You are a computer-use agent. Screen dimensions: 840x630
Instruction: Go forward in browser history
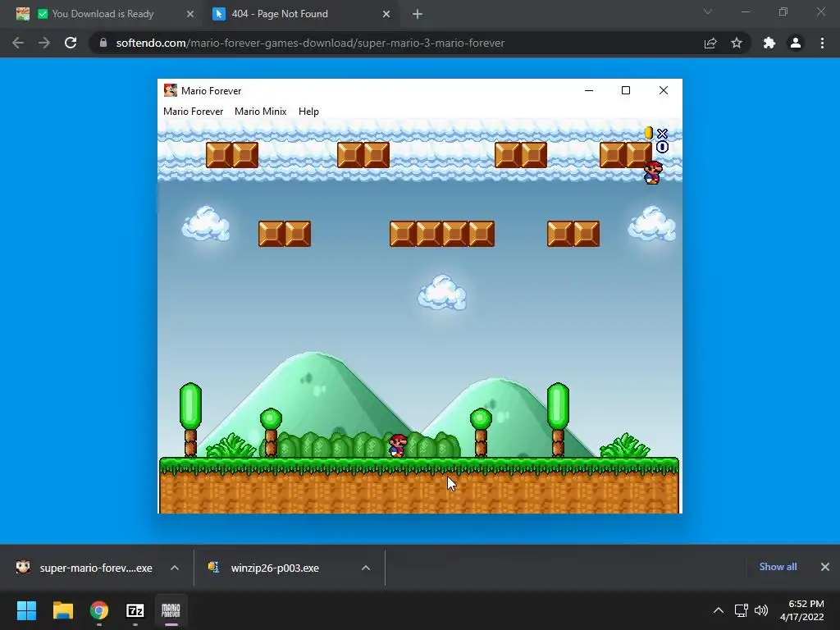pyautogui.click(x=44, y=43)
